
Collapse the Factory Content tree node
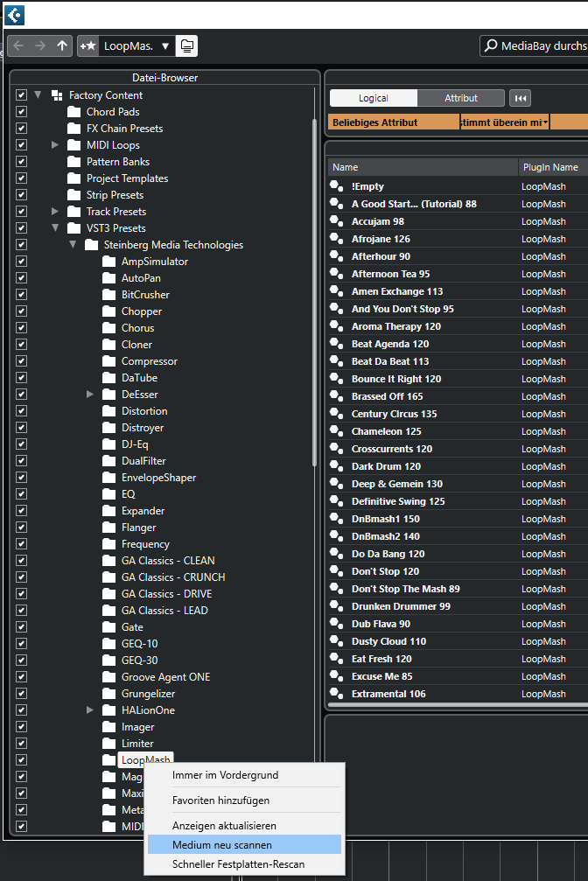pyautogui.click(x=38, y=95)
